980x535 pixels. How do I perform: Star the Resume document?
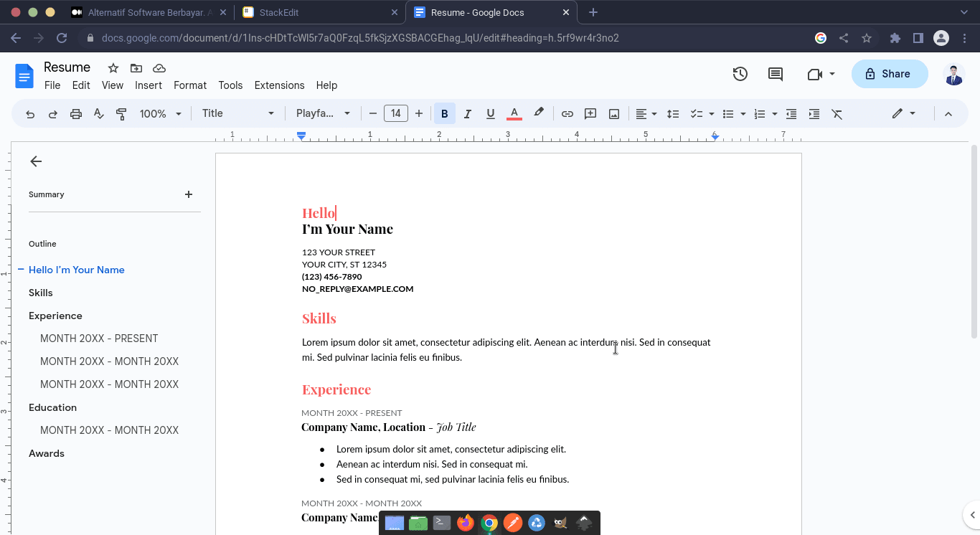(113, 68)
